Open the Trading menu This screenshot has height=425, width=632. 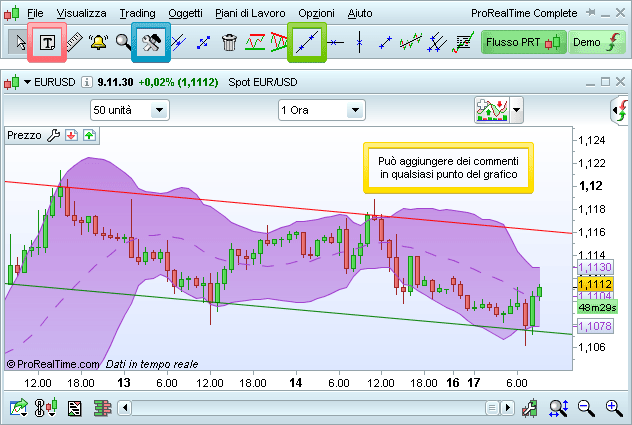tap(137, 13)
